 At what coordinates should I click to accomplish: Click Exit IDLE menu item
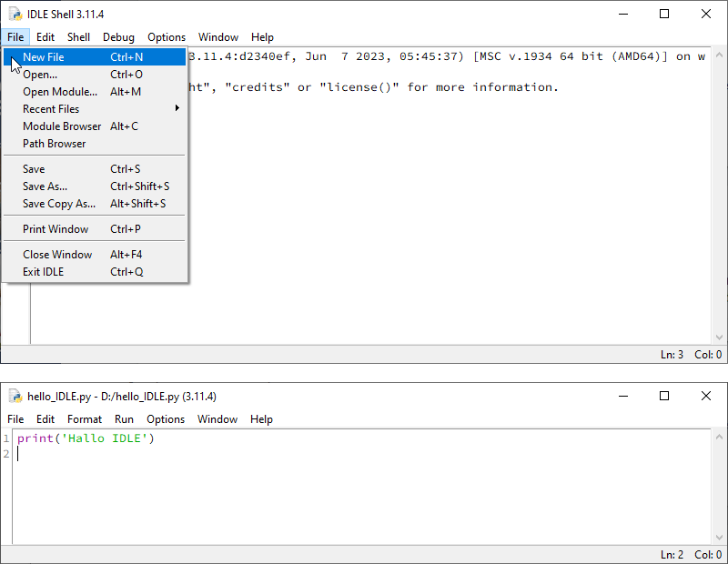pos(95,272)
